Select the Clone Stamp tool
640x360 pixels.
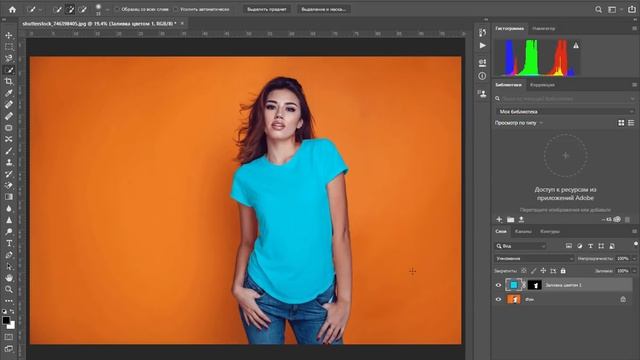(x=9, y=162)
